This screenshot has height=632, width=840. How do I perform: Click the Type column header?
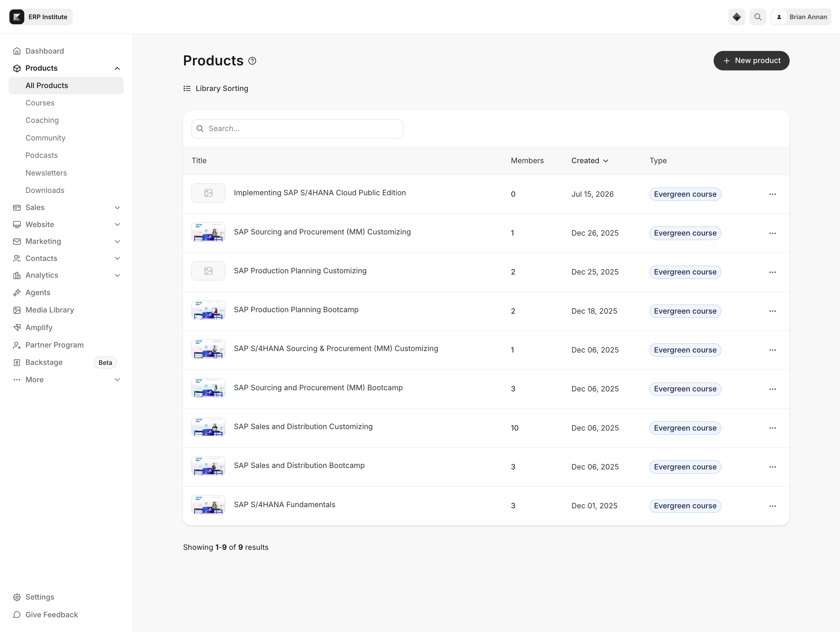coord(658,161)
